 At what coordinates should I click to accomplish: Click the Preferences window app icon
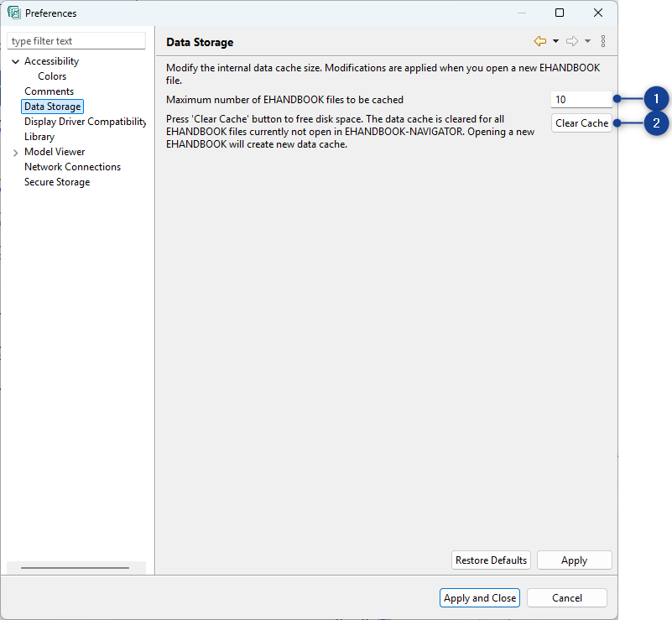13,13
